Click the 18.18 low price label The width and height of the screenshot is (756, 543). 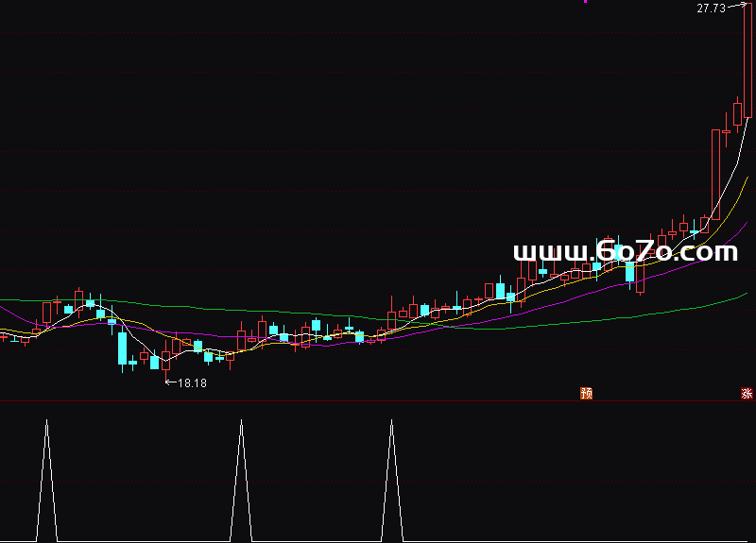click(193, 382)
